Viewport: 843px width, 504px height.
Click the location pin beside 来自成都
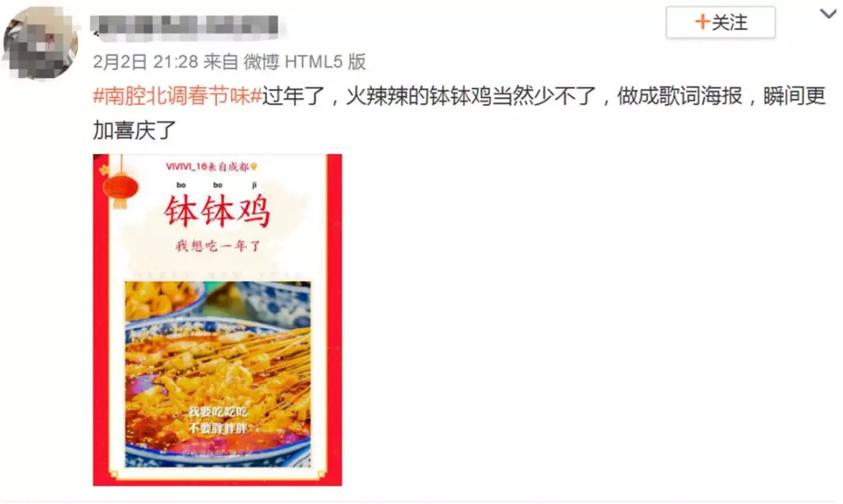point(254,167)
